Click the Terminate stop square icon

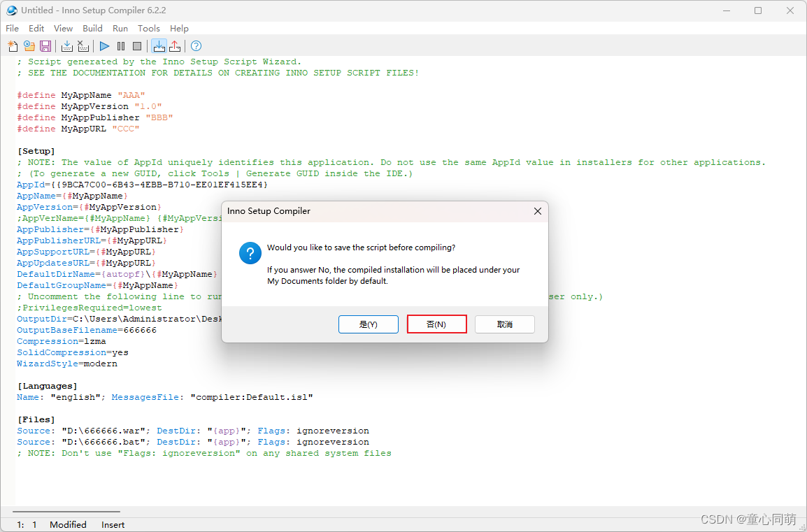pyautogui.click(x=137, y=46)
